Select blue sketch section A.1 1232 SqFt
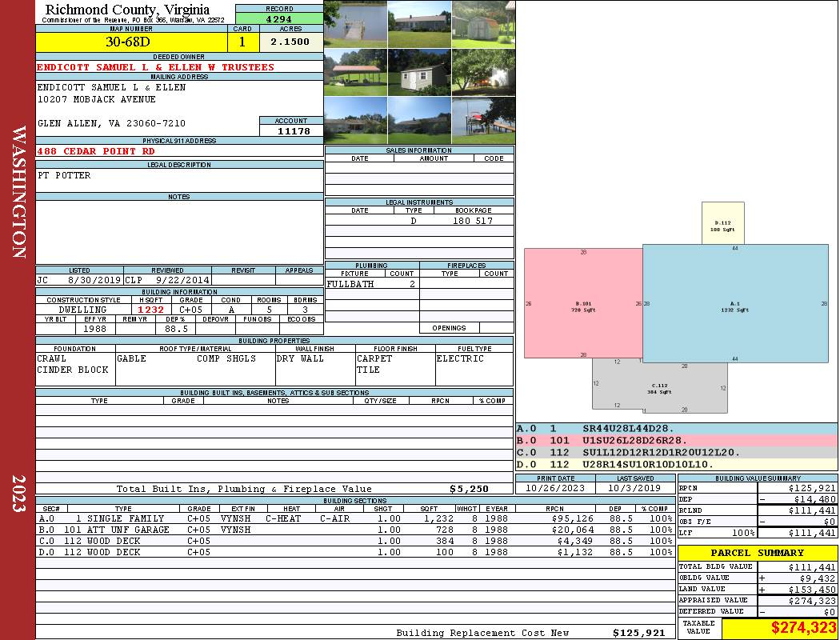Image resolution: width=840 pixels, height=640 pixels. coord(735,304)
